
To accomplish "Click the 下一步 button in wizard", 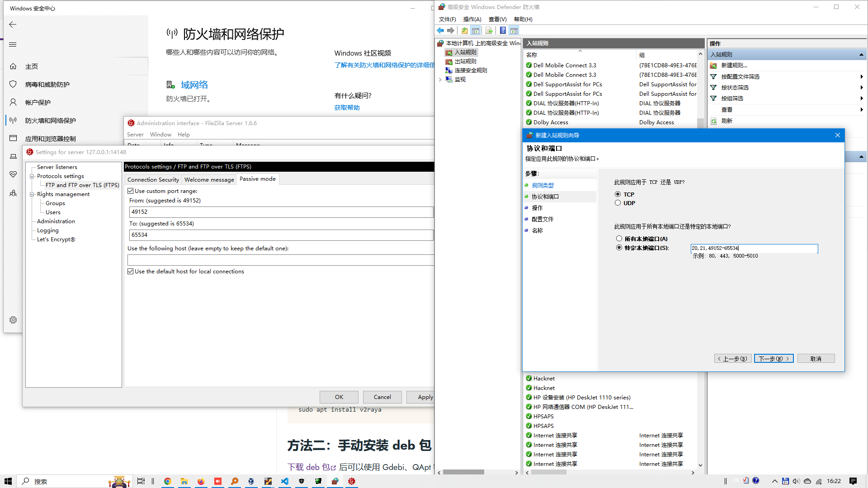I will (774, 358).
